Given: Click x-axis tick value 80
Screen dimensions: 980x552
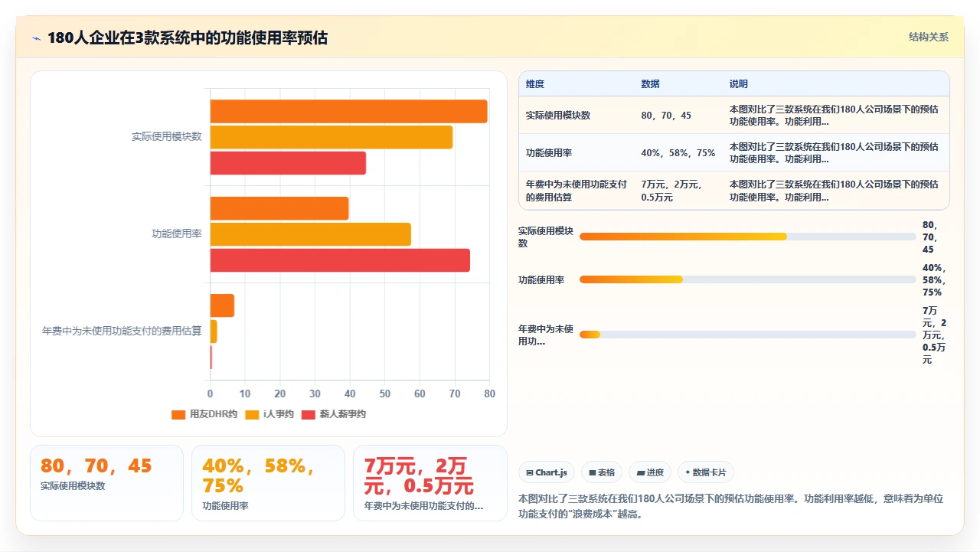Looking at the screenshot, I should tap(490, 394).
